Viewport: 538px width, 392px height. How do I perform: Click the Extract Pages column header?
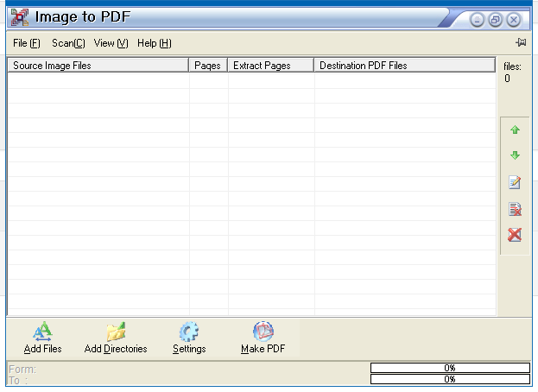271,65
